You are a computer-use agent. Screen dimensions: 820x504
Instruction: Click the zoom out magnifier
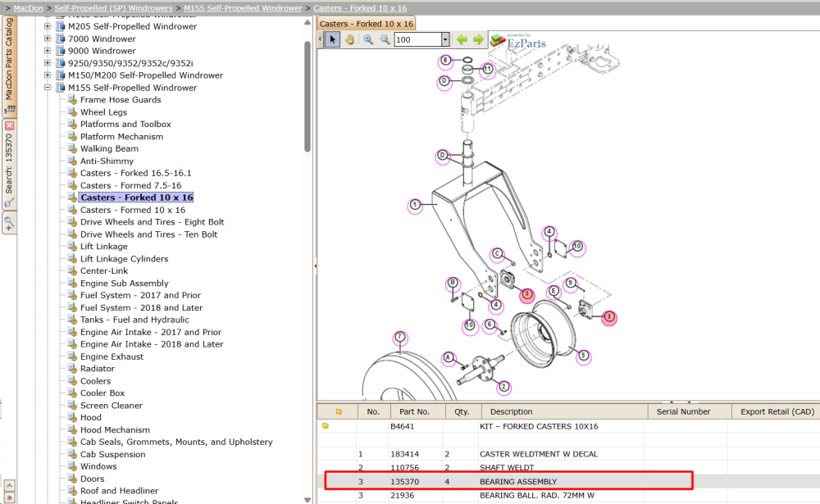(385, 39)
